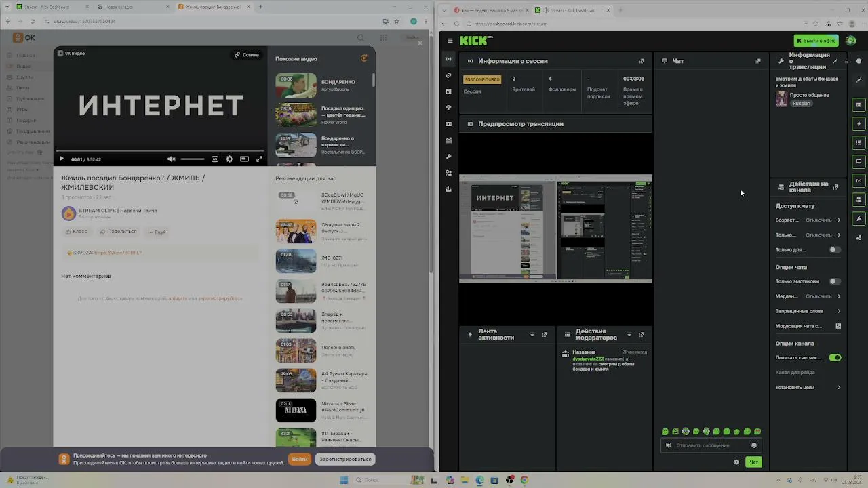Open Модерация чата external link
The height and width of the screenshot is (488, 868).
[x=838, y=326]
